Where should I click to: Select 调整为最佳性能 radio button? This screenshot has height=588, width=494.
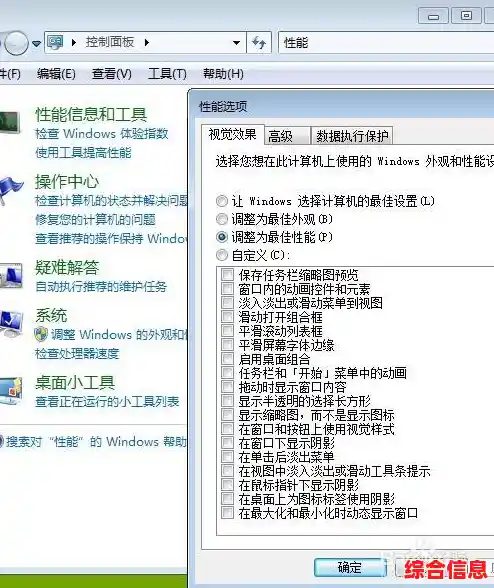[x=222, y=237]
